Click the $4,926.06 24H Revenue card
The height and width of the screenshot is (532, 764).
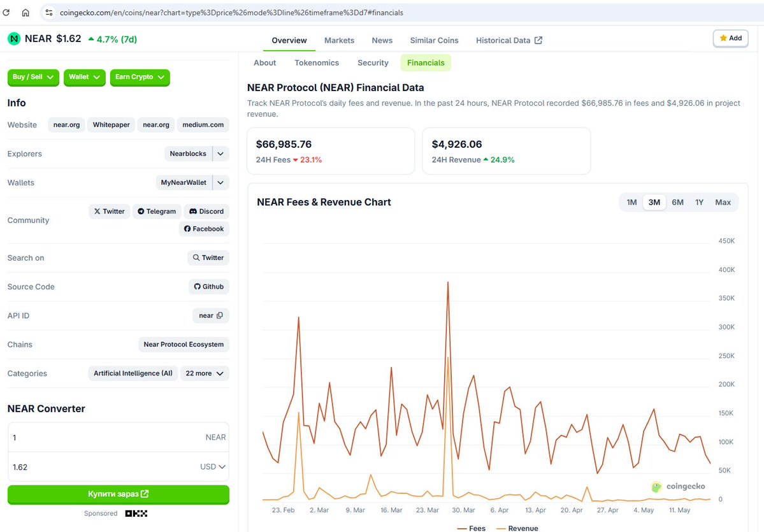[506, 151]
